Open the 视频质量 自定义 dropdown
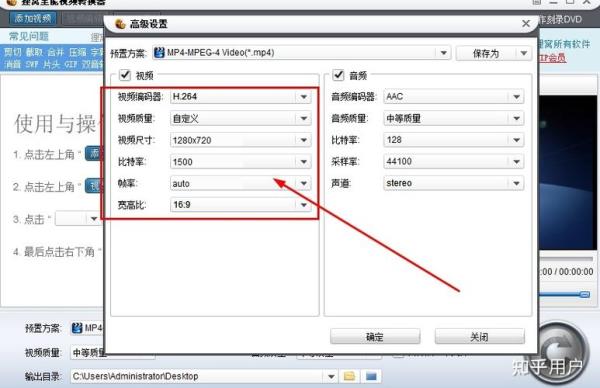Image resolution: width=600 pixels, height=388 pixels. coord(240,118)
